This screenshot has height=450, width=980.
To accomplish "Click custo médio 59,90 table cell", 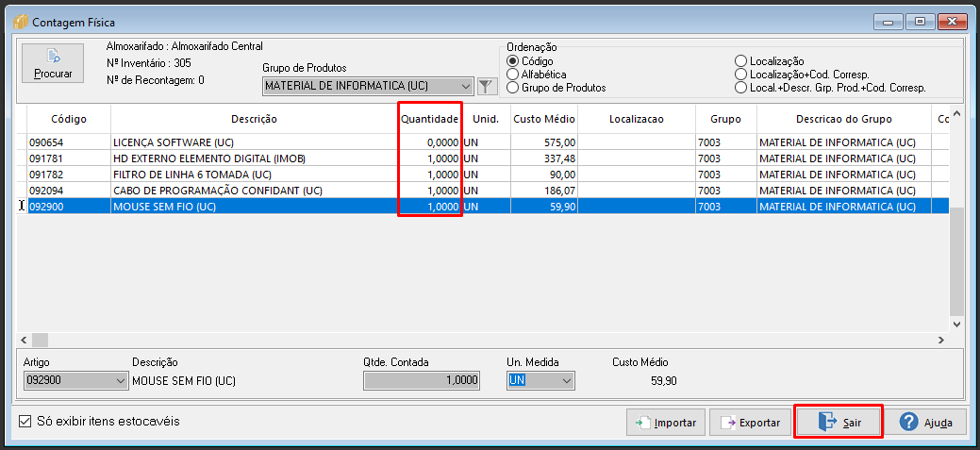I will (x=544, y=207).
